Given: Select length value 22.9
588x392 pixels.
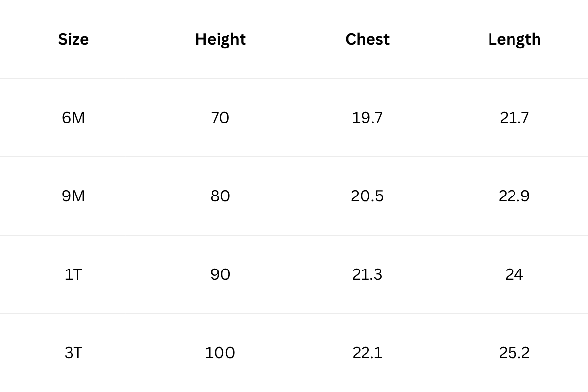Looking at the screenshot, I should point(514,196).
